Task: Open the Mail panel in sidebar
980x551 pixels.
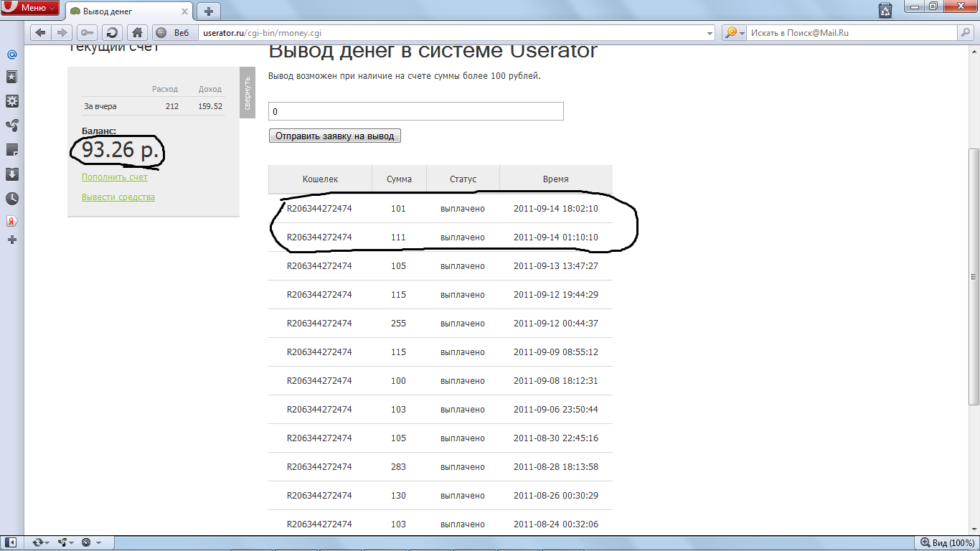Action: (x=11, y=55)
